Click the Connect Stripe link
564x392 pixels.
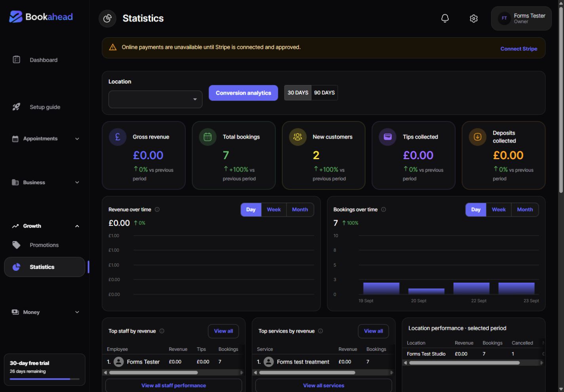coord(519,49)
